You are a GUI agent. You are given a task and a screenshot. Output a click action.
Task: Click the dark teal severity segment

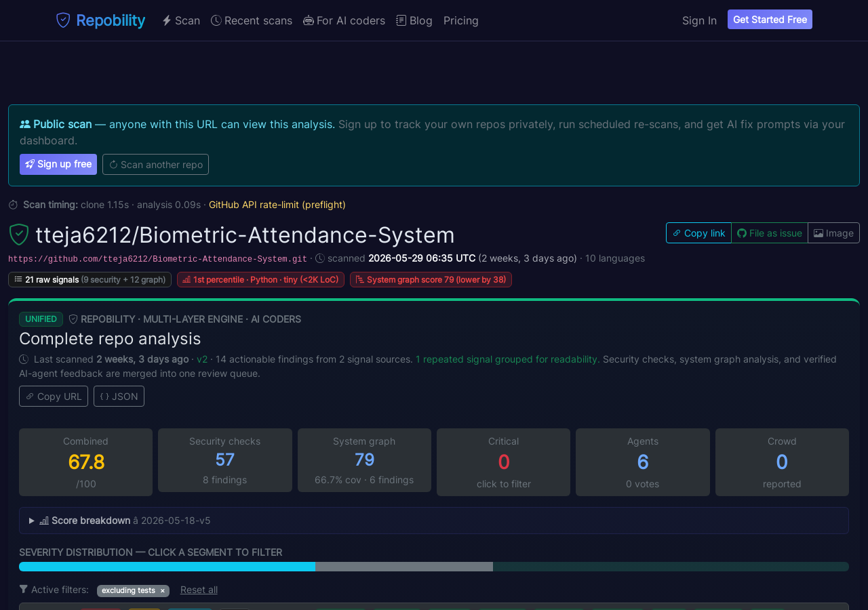671,567
